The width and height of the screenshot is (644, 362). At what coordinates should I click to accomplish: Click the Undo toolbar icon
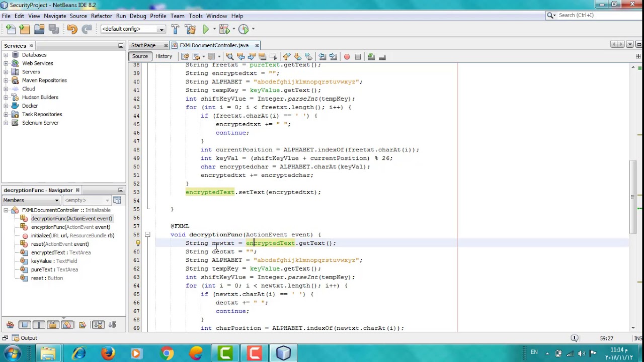click(72, 29)
